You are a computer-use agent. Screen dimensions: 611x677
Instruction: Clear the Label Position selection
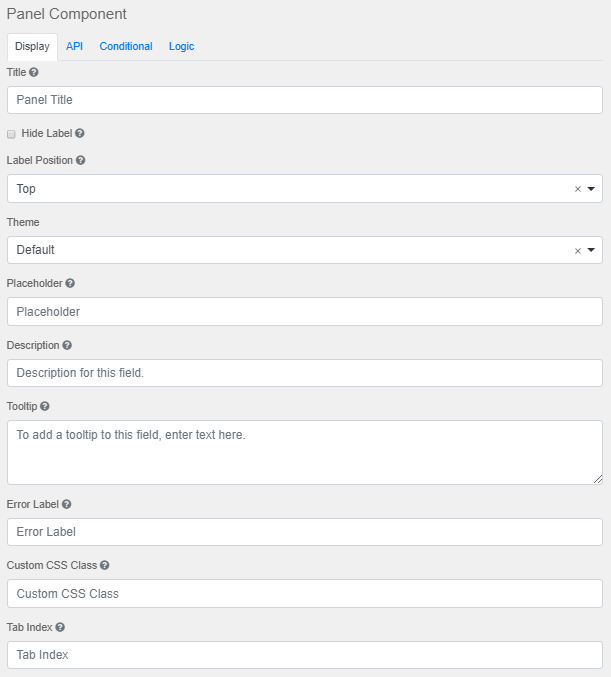pyautogui.click(x=577, y=189)
